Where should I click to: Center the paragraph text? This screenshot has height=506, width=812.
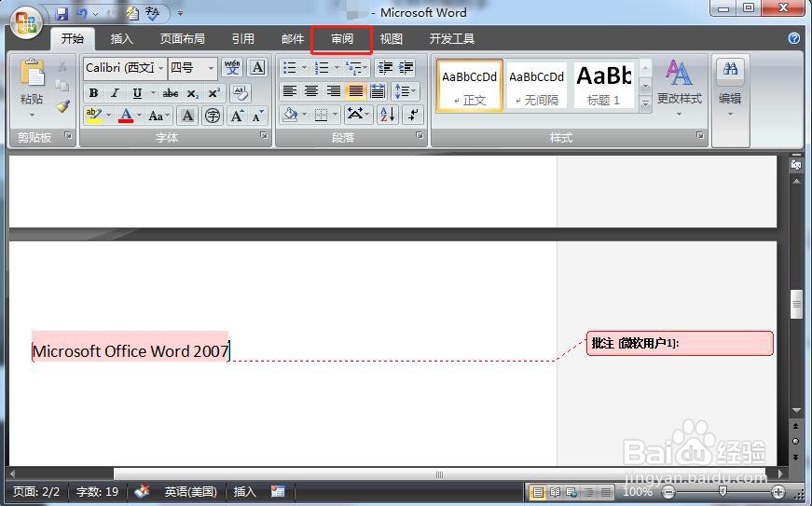(x=311, y=91)
